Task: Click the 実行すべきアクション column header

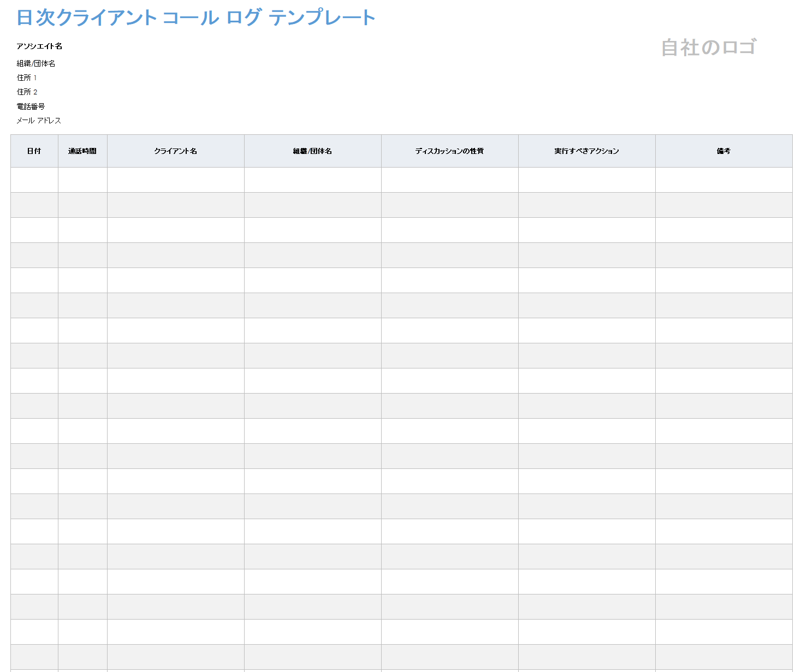Action: [x=587, y=151]
